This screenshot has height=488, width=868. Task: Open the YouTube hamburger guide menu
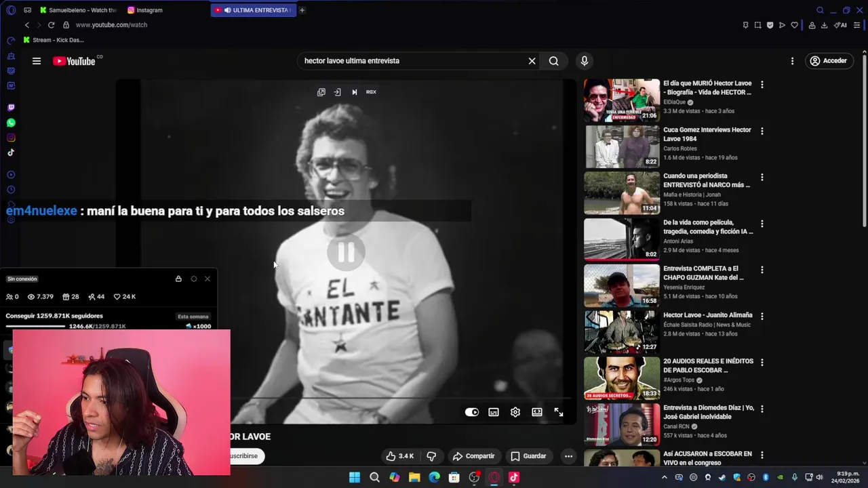point(37,61)
